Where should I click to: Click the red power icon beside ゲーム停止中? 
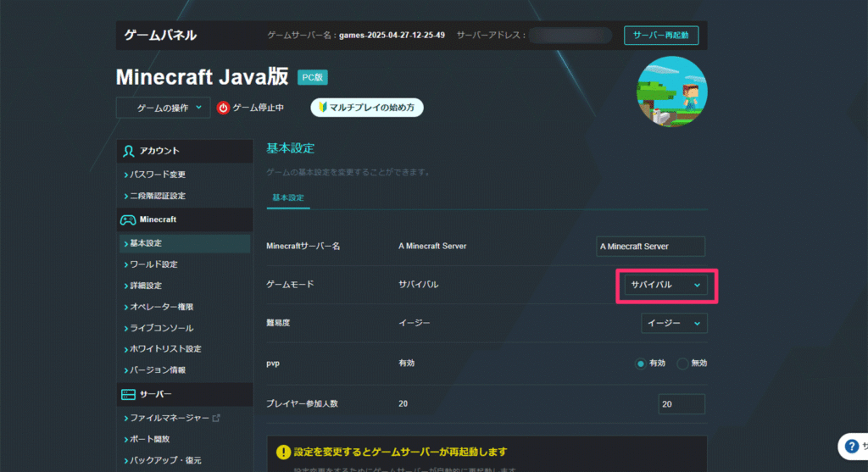tap(223, 108)
